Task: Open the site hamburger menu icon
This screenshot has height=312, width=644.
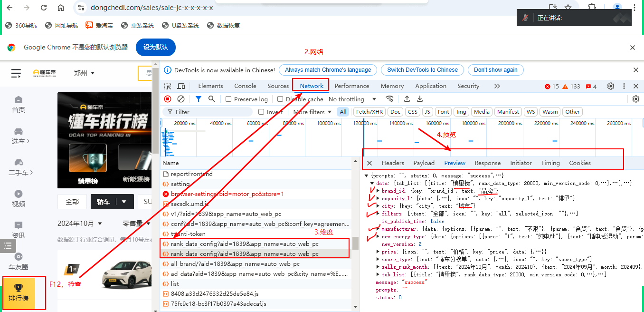Action: point(16,73)
